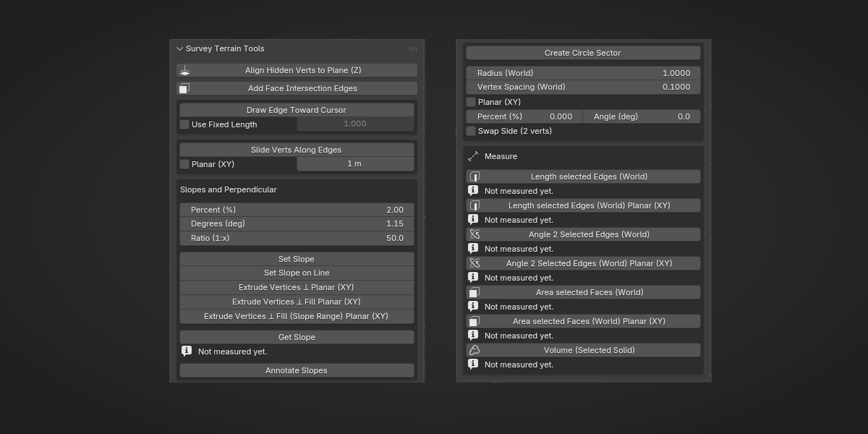Toggle Planar (XY) under Slide Verts

pos(184,164)
